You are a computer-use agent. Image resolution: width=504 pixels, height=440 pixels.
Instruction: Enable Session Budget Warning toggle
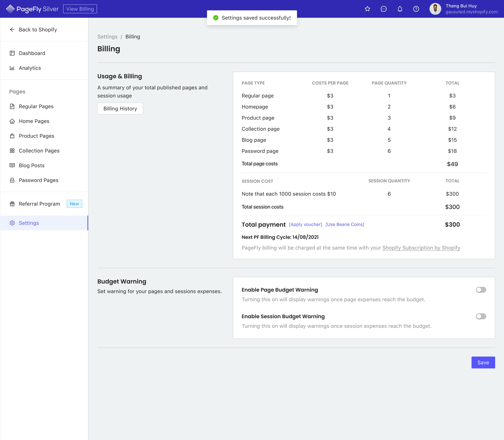click(481, 316)
